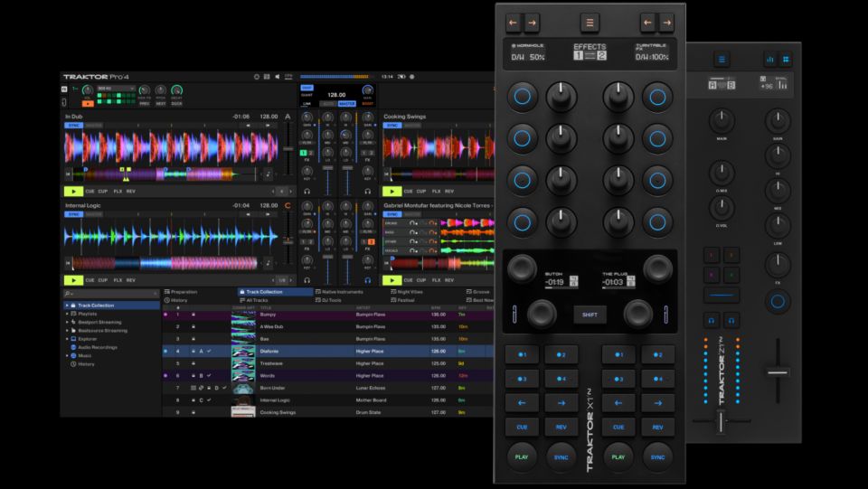Select Audio Recordings in browser tree
Screen dimensions: 868x489
point(98,347)
